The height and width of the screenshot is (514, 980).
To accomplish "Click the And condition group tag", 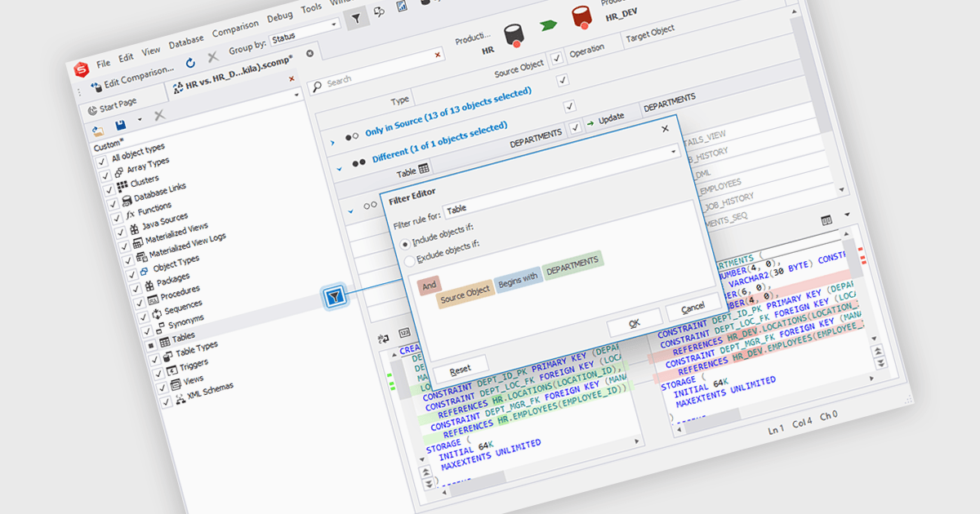I will [x=430, y=285].
